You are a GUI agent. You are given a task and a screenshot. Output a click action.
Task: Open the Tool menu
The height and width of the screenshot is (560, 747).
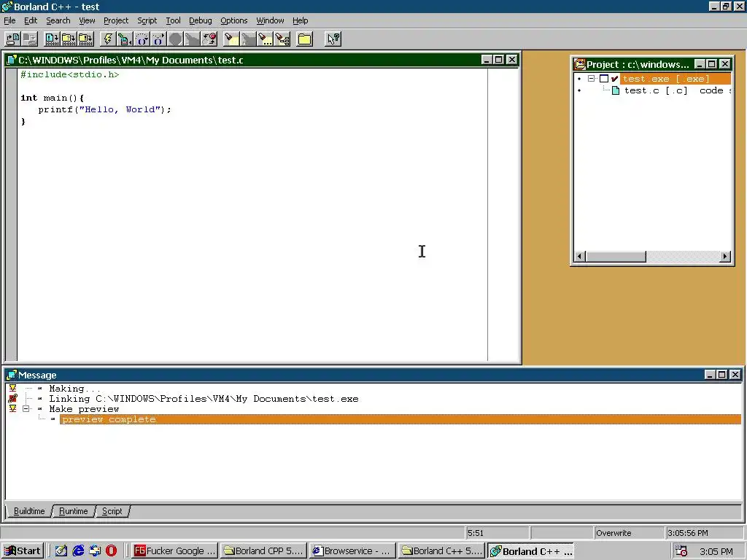pos(173,20)
